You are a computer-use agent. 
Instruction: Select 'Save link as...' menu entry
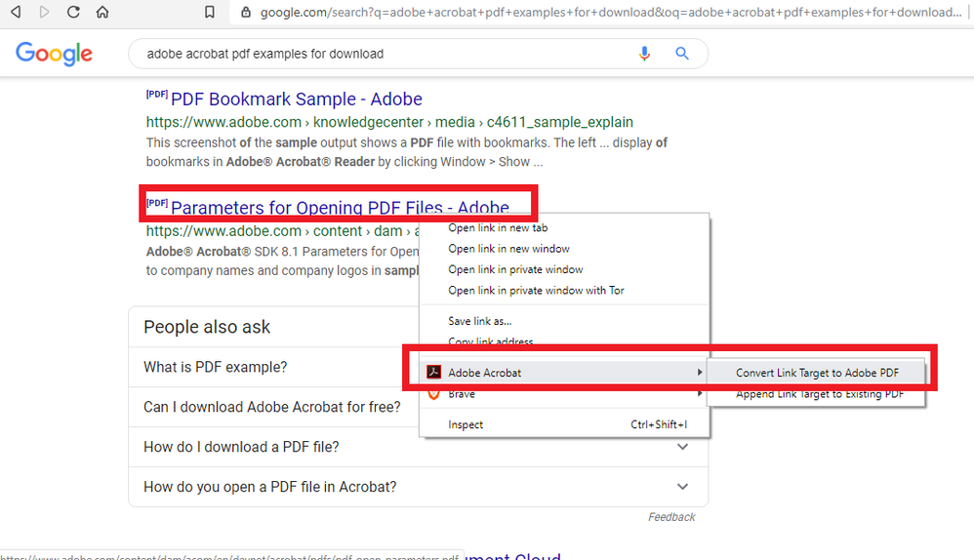click(x=480, y=321)
